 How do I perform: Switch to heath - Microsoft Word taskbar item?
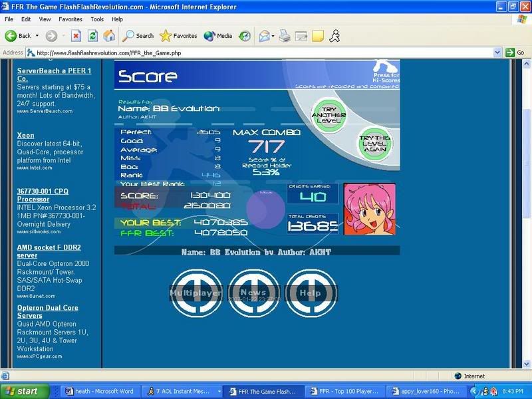pos(99,391)
